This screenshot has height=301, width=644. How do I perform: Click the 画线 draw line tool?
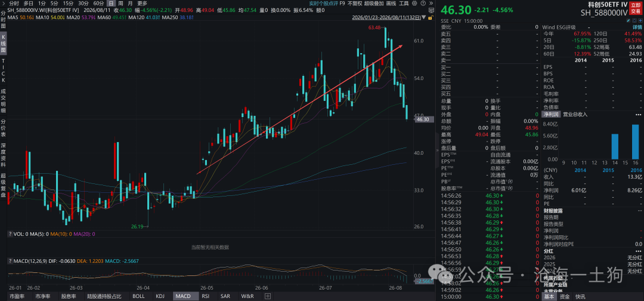[391, 4]
